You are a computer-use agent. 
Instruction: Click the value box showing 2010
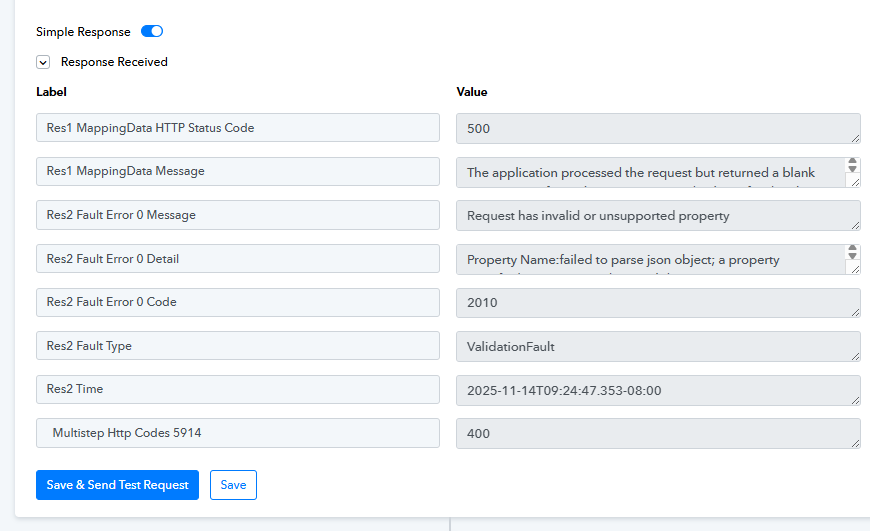[657, 302]
